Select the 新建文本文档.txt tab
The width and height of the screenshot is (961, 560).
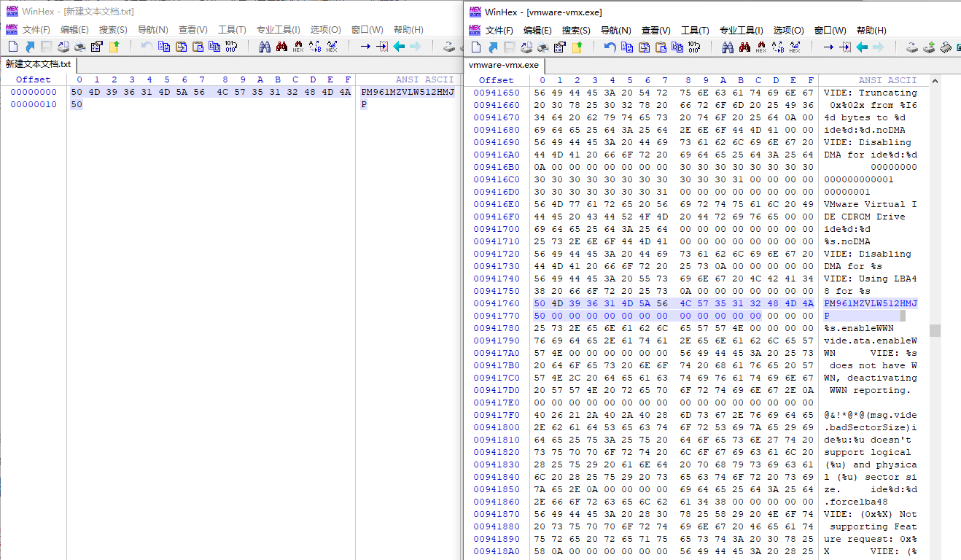coord(38,64)
